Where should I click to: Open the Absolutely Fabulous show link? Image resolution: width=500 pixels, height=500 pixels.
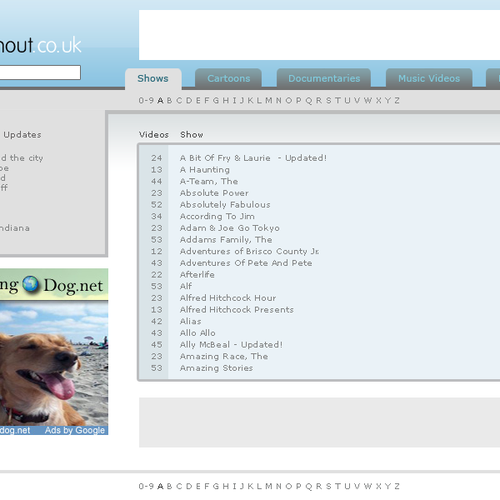225,205
